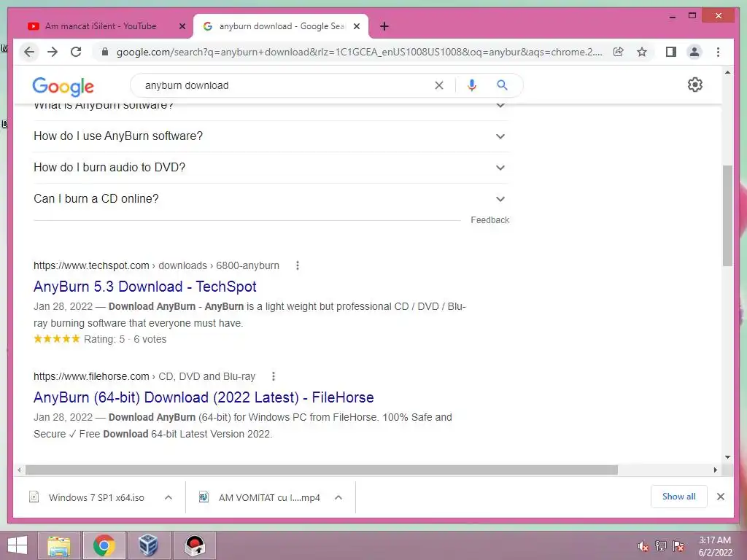747x560 pixels.
Task: Open AnyBurn (64-bit) Download FileHorse link
Action: pyautogui.click(x=204, y=397)
